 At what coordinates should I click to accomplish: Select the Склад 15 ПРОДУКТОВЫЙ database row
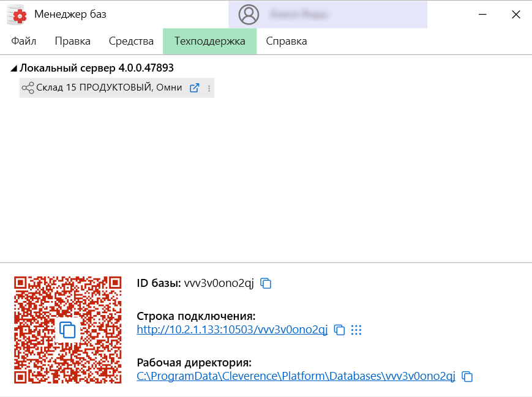click(117, 88)
